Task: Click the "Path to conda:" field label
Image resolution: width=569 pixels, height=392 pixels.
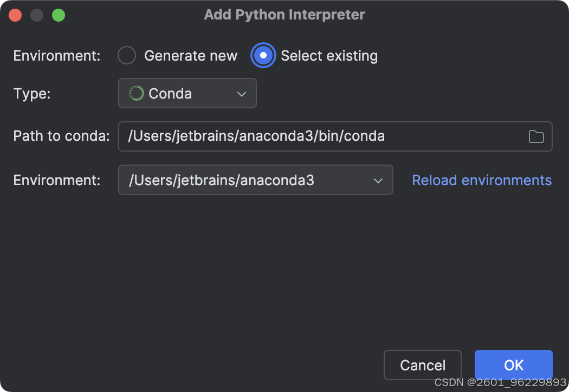Action: tap(61, 136)
